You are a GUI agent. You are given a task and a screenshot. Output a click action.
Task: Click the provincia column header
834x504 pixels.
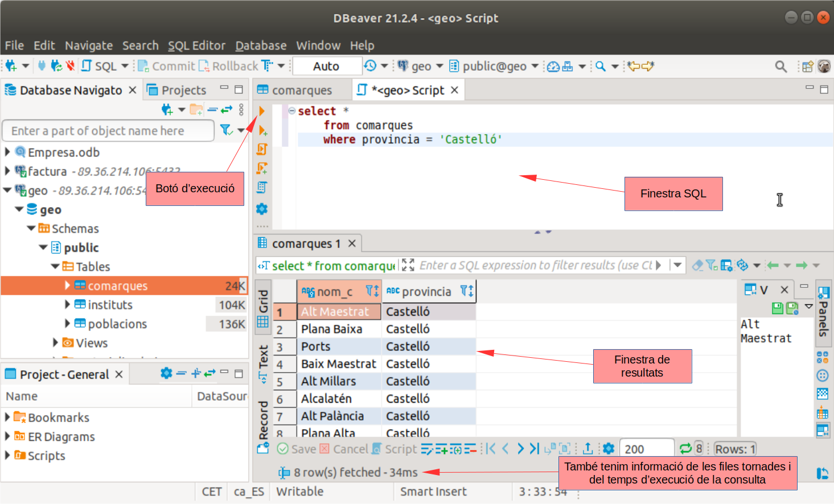(x=426, y=292)
